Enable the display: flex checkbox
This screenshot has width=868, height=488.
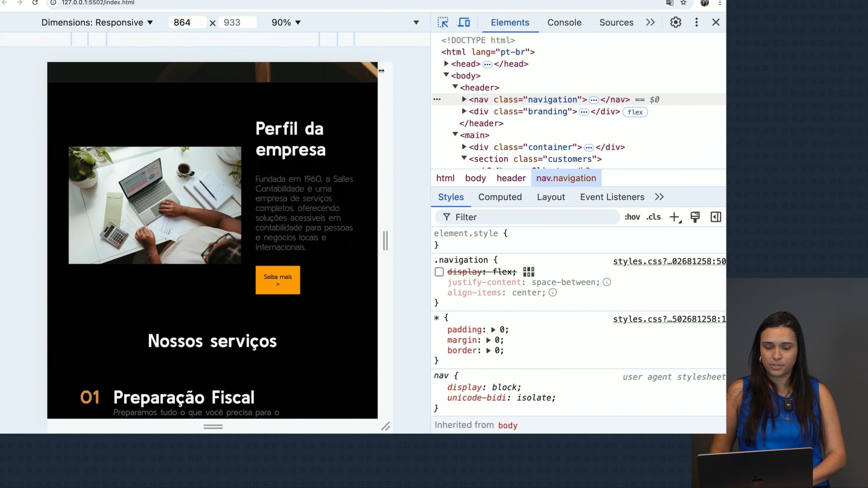click(x=439, y=272)
